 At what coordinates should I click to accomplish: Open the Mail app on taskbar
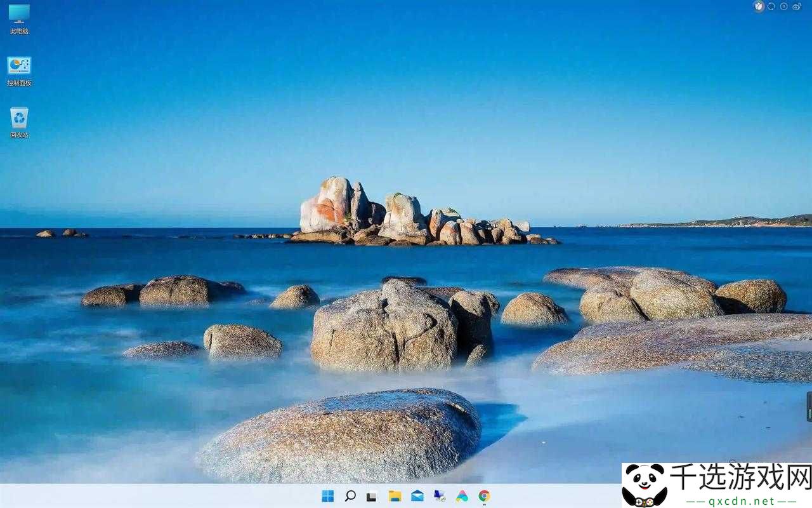tap(417, 496)
